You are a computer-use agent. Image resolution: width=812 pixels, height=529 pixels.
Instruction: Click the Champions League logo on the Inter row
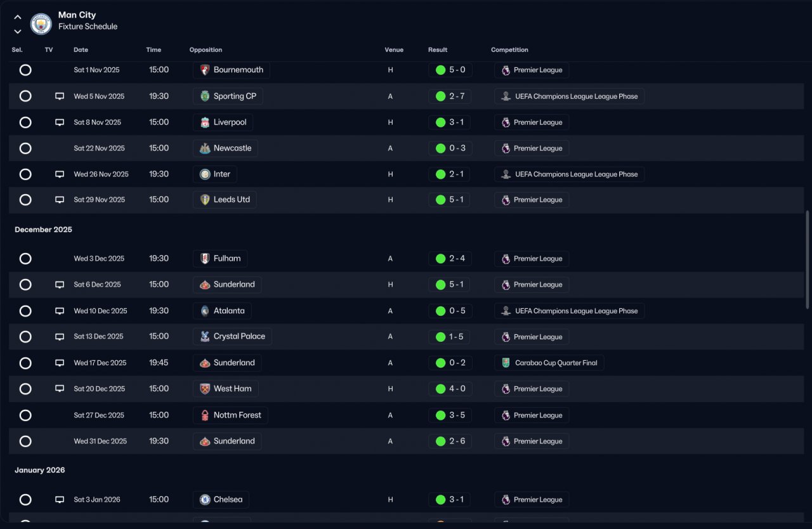506,174
